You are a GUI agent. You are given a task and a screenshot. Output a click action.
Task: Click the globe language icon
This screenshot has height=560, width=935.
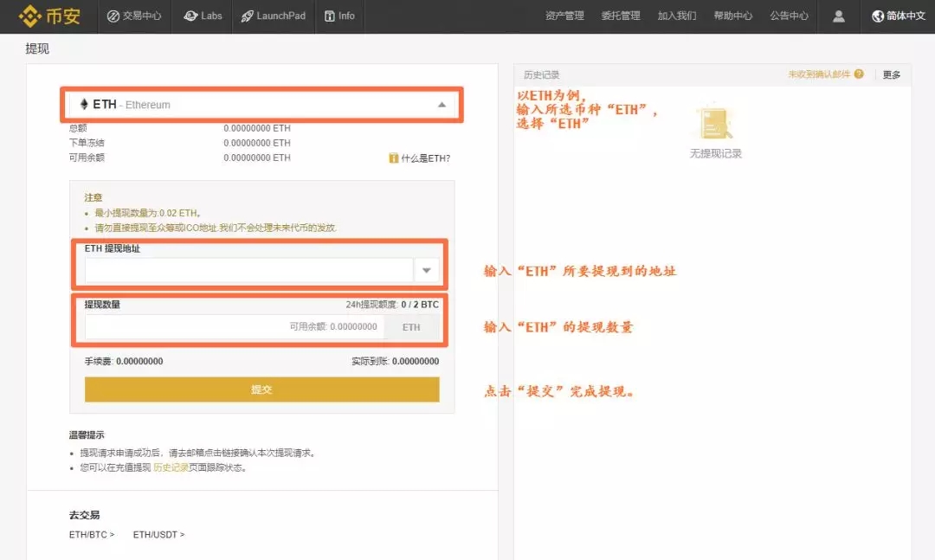click(x=878, y=16)
